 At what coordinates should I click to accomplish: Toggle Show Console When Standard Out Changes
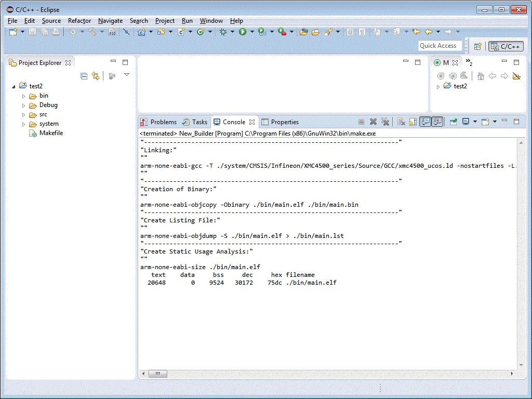coord(425,122)
